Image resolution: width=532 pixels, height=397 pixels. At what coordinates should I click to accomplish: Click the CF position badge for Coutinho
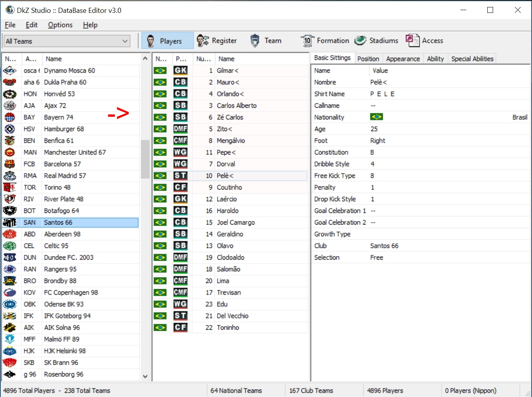point(180,187)
